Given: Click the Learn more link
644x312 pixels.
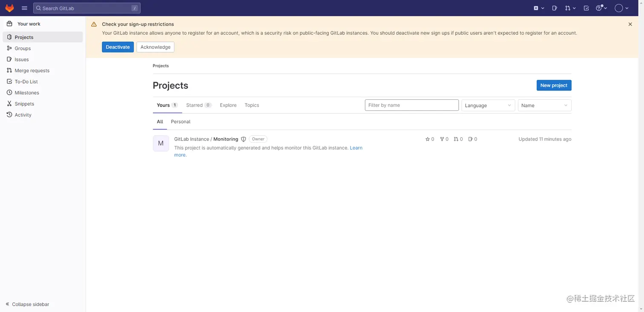Looking at the screenshot, I should [356, 148].
